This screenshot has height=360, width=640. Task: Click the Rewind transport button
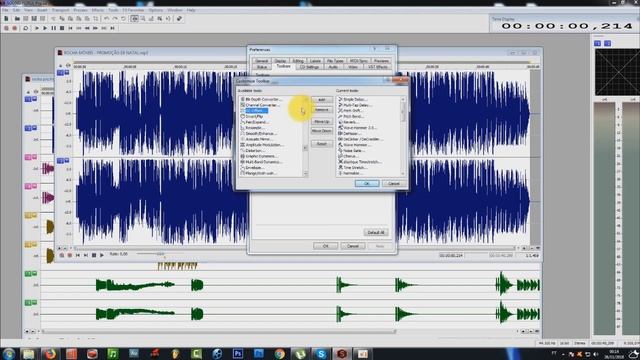tap(87, 28)
